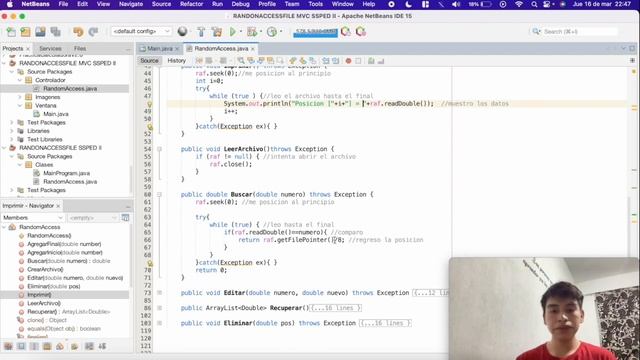640x360 pixels.
Task: Click the Comment icon in editor toolbar
Action: click(371, 61)
